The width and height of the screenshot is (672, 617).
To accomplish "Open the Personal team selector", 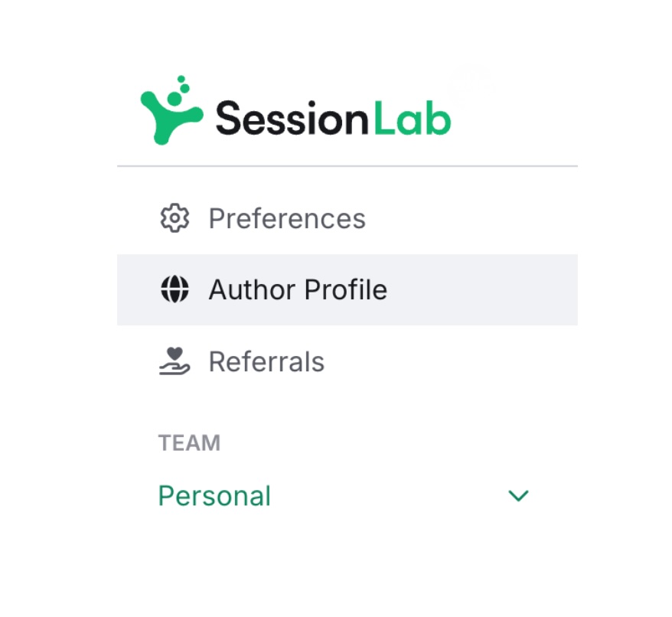I will click(x=214, y=496).
